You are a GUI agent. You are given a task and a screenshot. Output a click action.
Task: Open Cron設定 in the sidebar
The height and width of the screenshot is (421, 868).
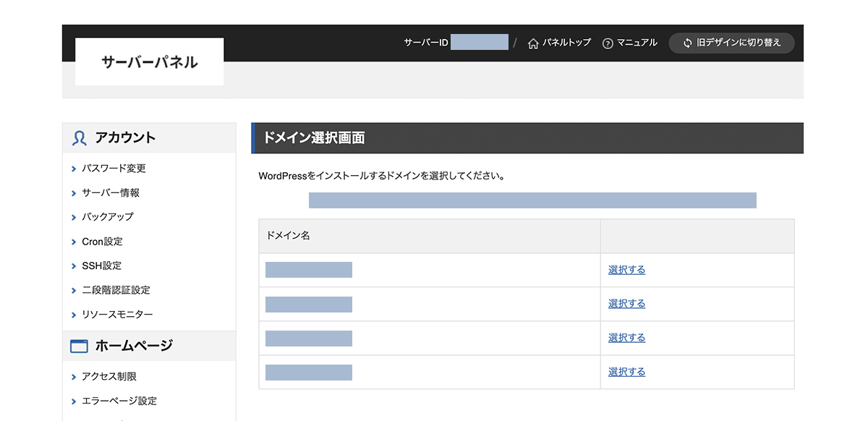click(x=102, y=242)
